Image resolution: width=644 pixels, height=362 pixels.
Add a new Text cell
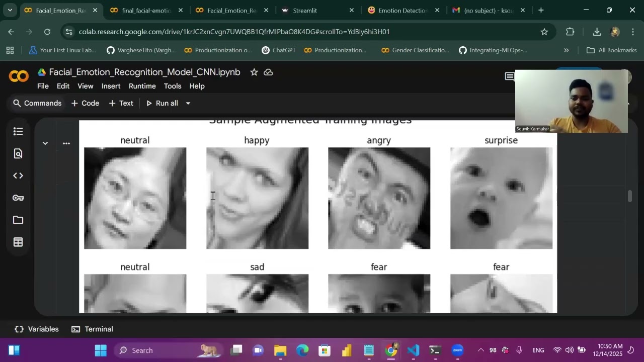[121, 104]
